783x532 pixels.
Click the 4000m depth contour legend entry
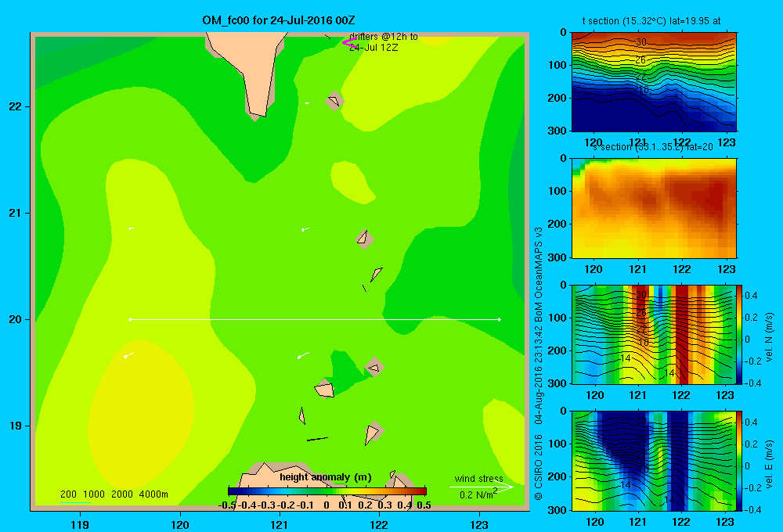(153, 494)
